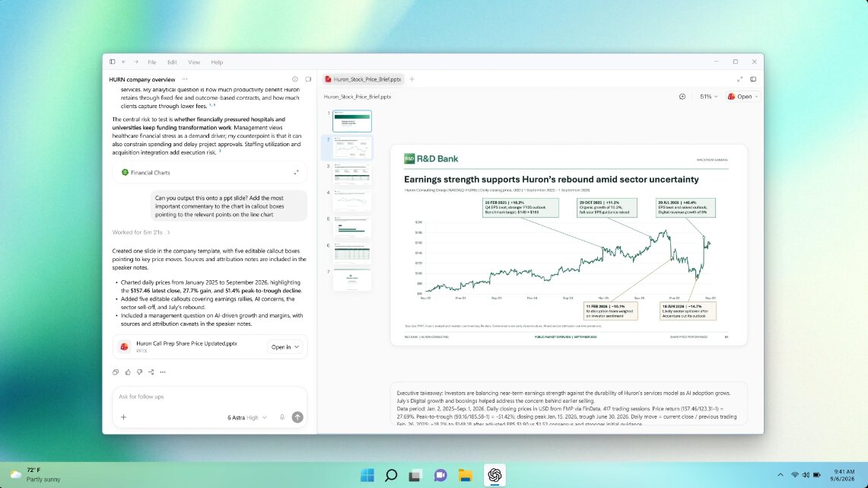The width and height of the screenshot is (868, 488).
Task: Open HURN company overview options ellipsis
Action: 185,79
